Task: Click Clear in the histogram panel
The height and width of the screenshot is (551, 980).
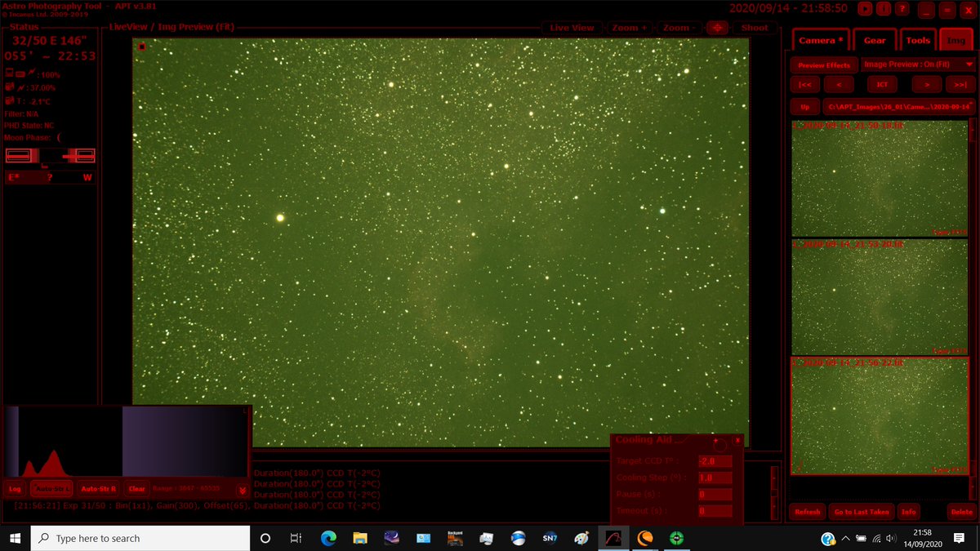Action: 136,489
